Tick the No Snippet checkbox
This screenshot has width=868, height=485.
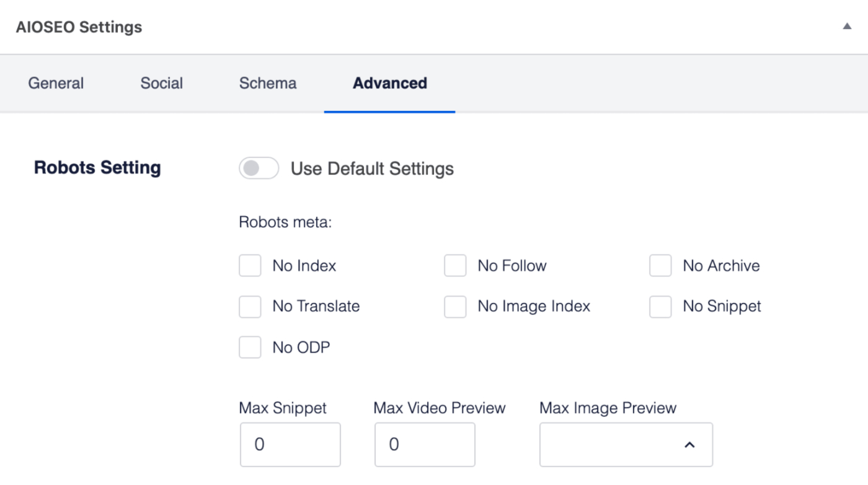click(660, 307)
